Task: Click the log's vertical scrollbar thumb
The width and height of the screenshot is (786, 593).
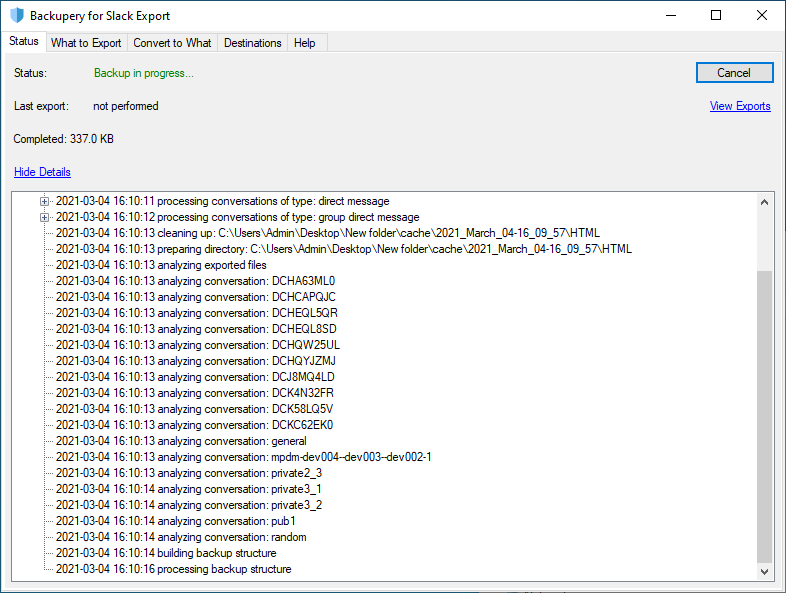Action: [x=764, y=417]
